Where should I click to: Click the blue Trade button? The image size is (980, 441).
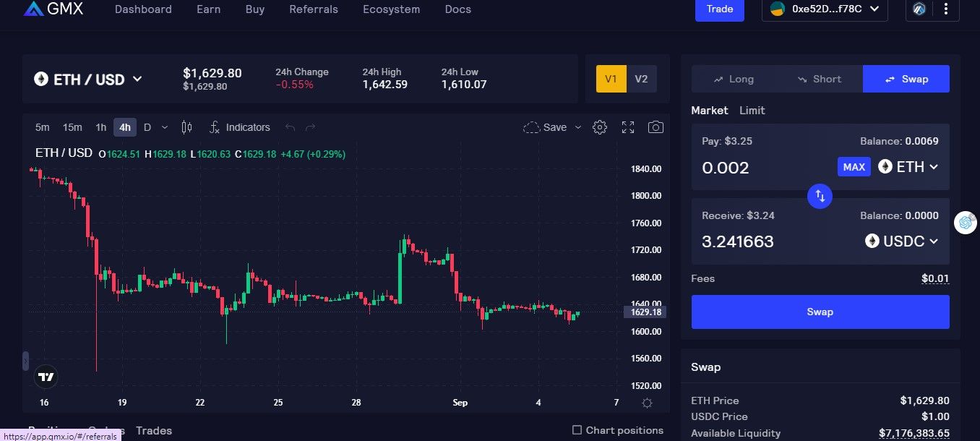(720, 9)
